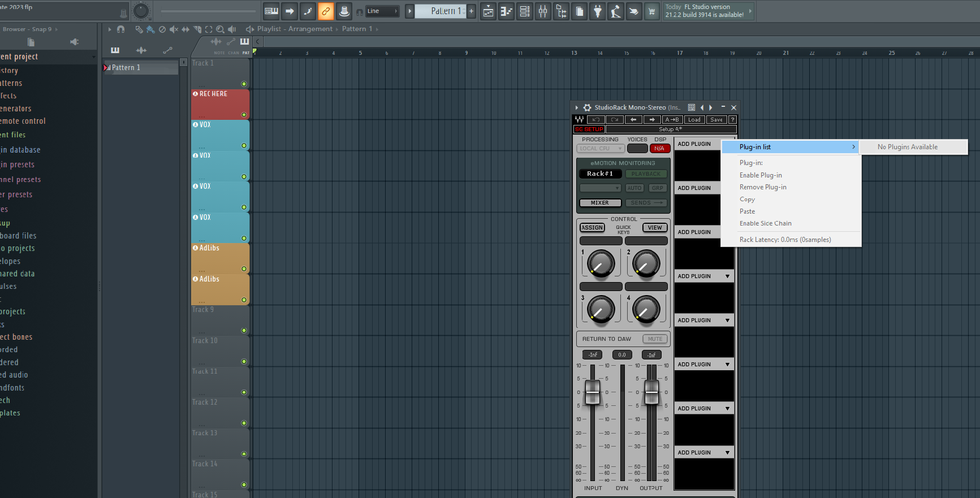Click the OUTPUT fader handle
Screen dimensions: 980x498
tap(651, 392)
